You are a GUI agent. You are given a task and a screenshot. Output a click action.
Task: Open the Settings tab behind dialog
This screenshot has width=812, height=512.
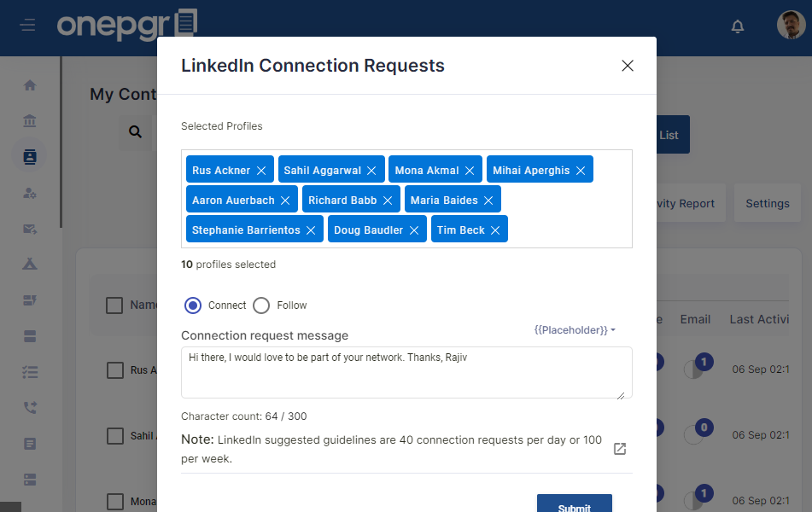tap(768, 203)
